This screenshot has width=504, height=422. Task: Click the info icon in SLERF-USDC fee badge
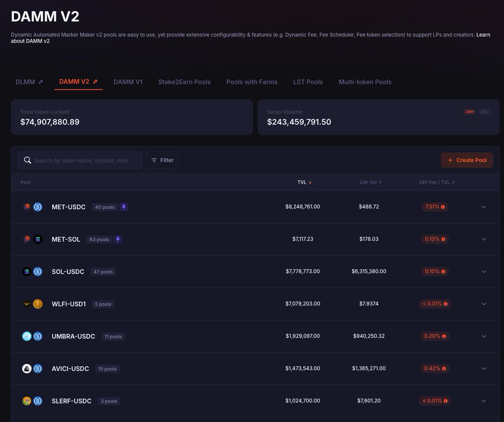pyautogui.click(x=446, y=401)
